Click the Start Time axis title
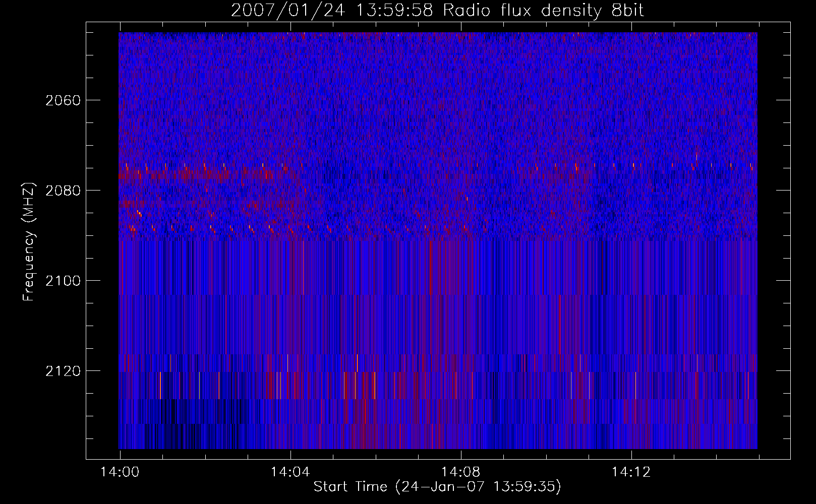 click(x=437, y=487)
